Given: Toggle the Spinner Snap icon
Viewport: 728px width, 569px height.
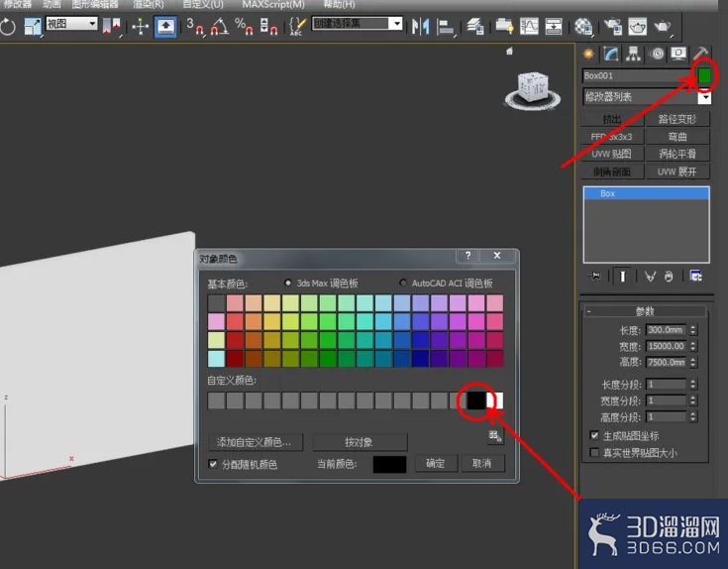Looking at the screenshot, I should tap(268, 26).
